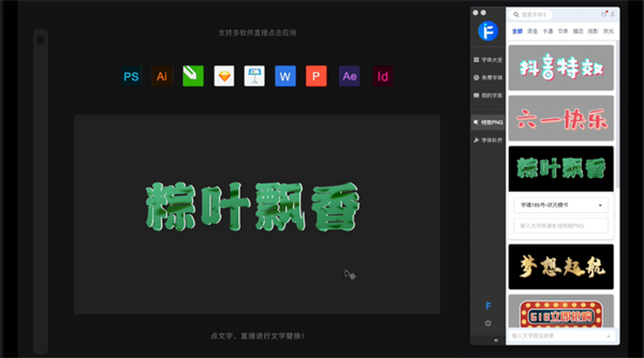Click the orange Sketch diamond icon
This screenshot has width=644, height=358.
coord(224,76)
